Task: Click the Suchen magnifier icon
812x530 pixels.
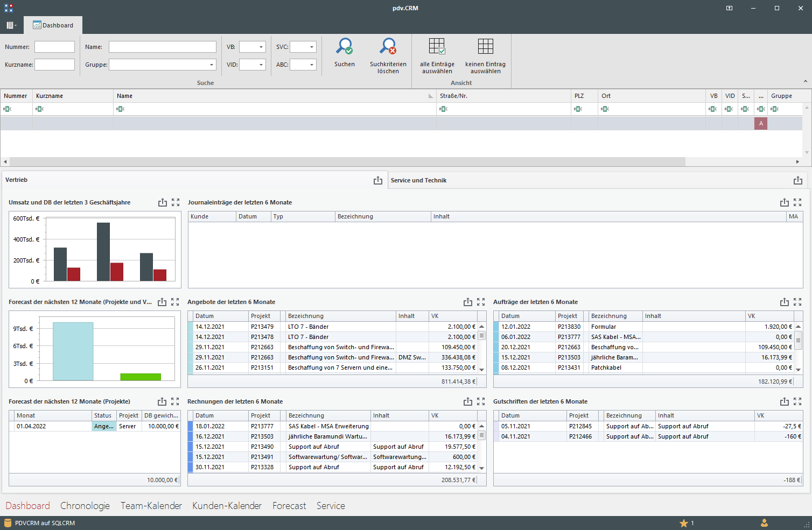Action: pos(344,47)
